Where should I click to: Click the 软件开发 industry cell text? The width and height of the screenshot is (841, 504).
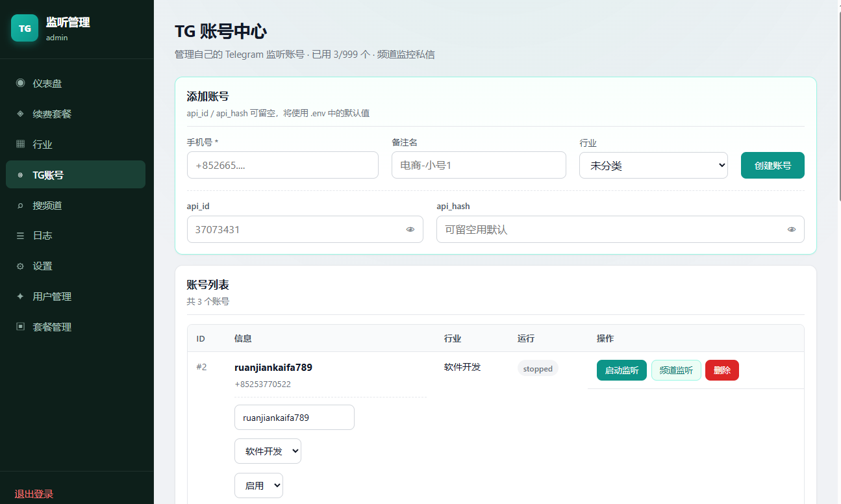[462, 367]
